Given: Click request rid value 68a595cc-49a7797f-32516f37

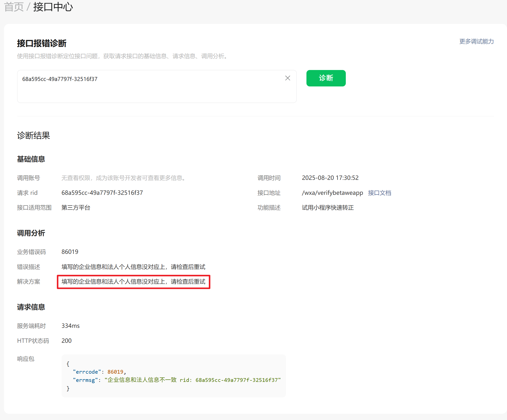Looking at the screenshot, I should 102,193.
